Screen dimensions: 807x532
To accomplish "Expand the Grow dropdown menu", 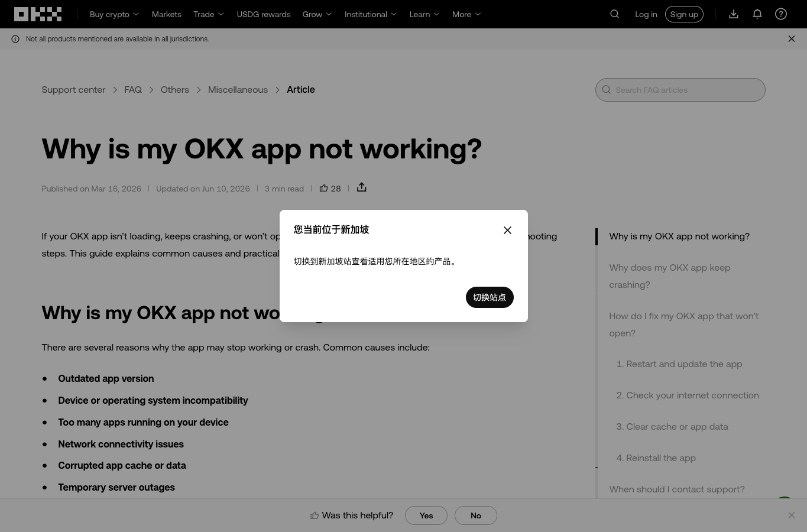I will pos(317,14).
